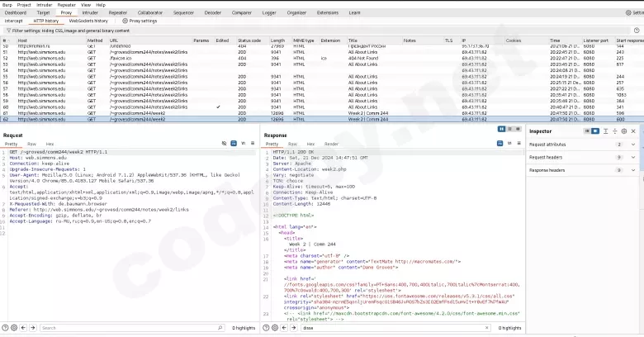The width and height of the screenshot is (644, 337).
Task: Switch response layout to side-by-side view
Action: tap(501, 129)
